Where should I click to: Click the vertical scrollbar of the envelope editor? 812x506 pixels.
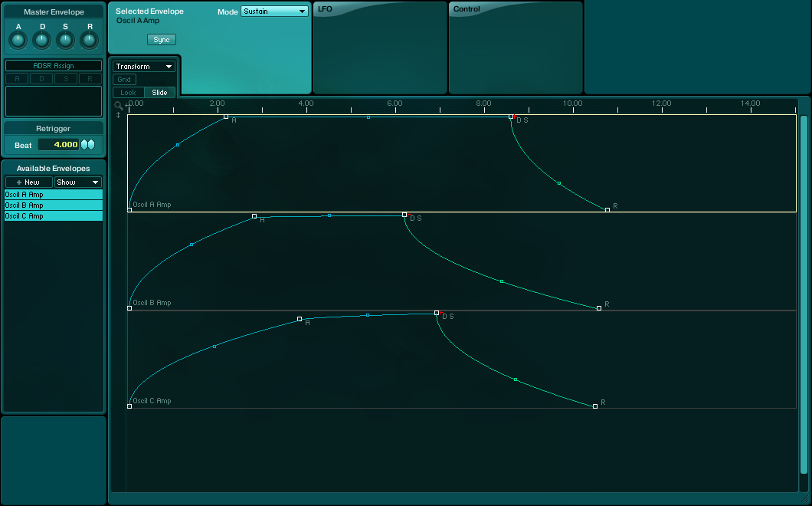804,294
